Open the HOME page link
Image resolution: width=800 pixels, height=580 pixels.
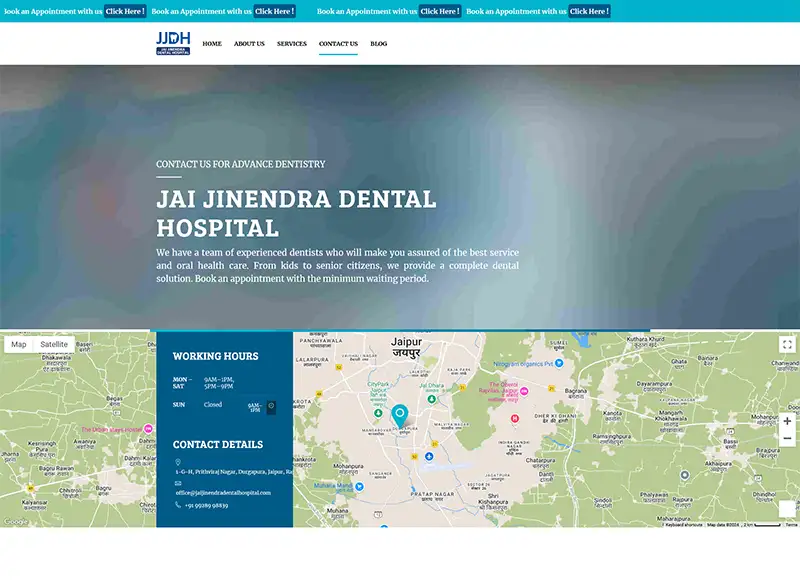(x=210, y=43)
